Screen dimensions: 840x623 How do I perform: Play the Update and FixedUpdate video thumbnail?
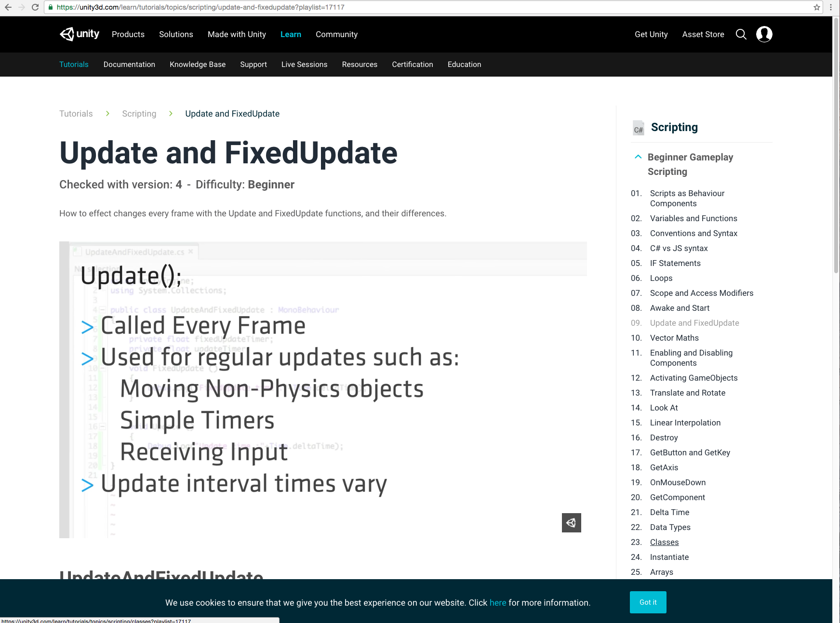[323, 390]
